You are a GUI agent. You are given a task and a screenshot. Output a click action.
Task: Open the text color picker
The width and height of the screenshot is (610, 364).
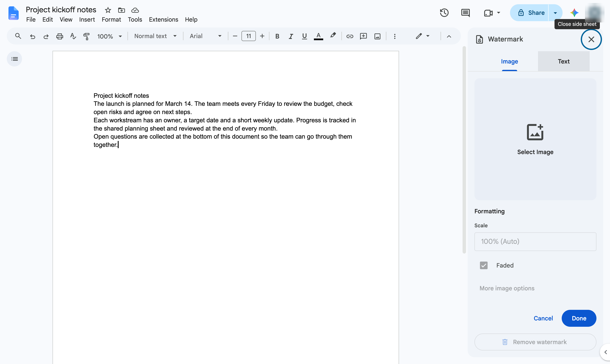pos(318,36)
